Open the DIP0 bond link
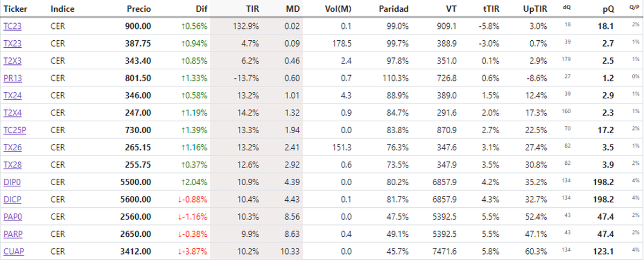This screenshot has height=262, width=644. click(12, 182)
